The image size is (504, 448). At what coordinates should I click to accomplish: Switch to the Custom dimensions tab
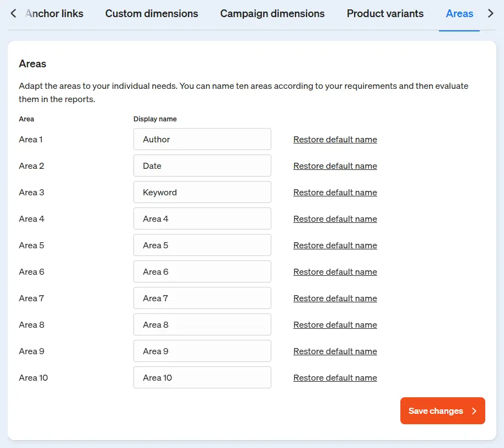pyautogui.click(x=152, y=13)
